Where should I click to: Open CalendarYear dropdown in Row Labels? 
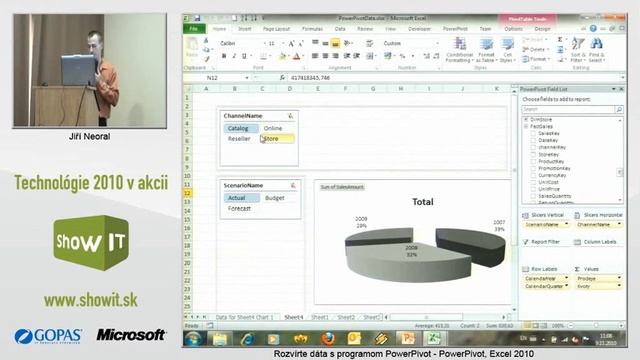click(566, 278)
